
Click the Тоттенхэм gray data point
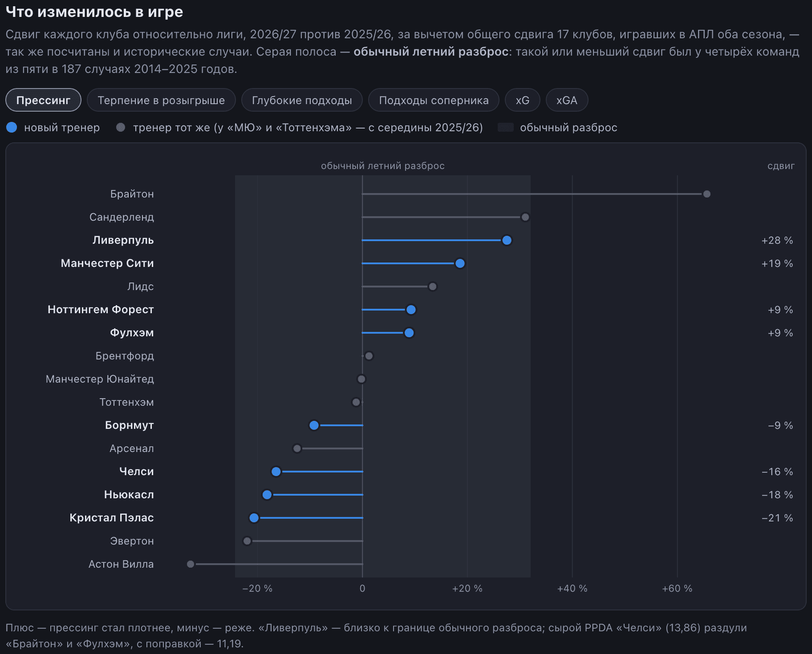(x=356, y=402)
